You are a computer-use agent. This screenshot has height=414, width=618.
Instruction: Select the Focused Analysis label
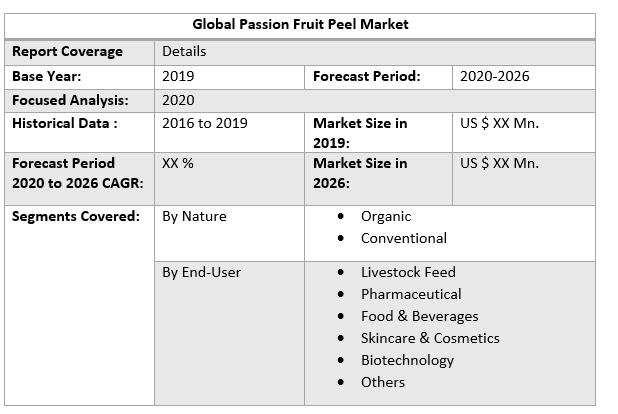pyautogui.click(x=70, y=100)
